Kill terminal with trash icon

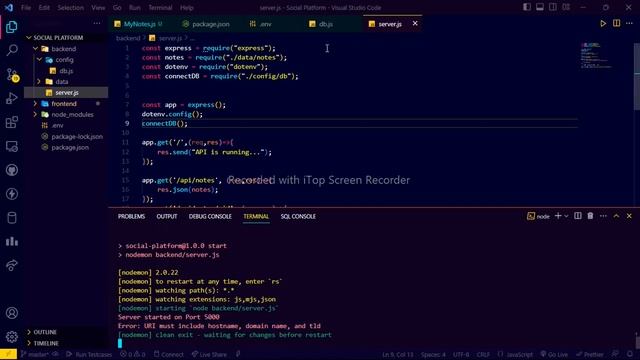click(x=590, y=216)
